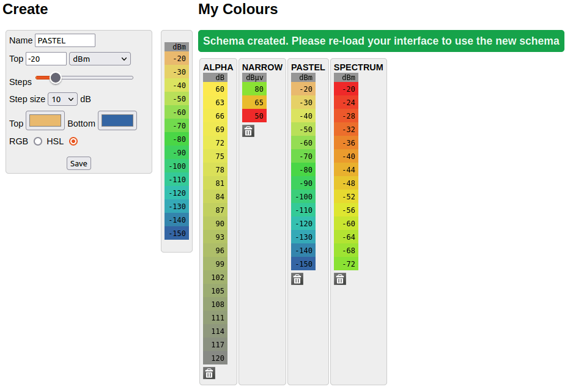The image size is (573, 392).
Task: Select HSL colour mode
Action: (x=72, y=141)
